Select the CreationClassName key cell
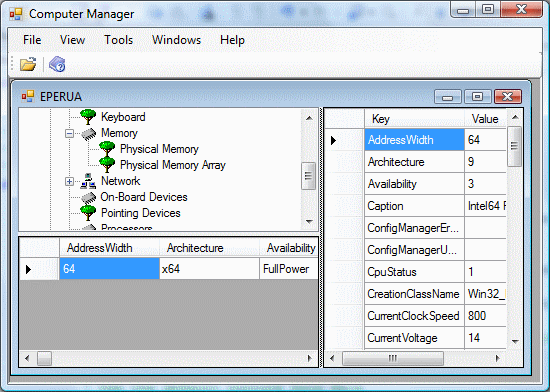 coord(414,294)
